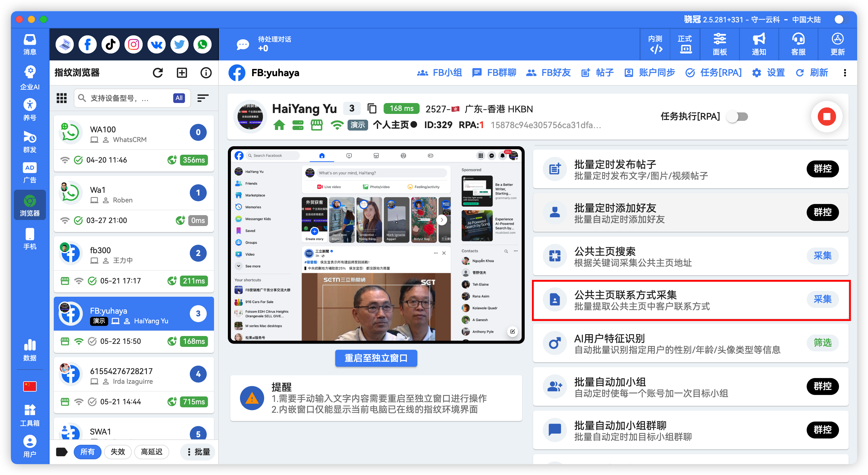Select the TikTok platform icon

coord(110,44)
